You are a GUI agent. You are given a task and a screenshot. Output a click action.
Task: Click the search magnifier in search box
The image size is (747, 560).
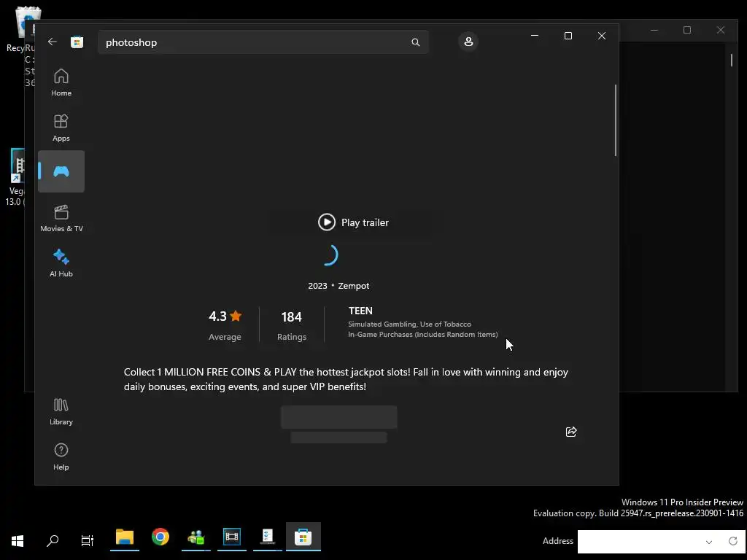click(x=415, y=42)
